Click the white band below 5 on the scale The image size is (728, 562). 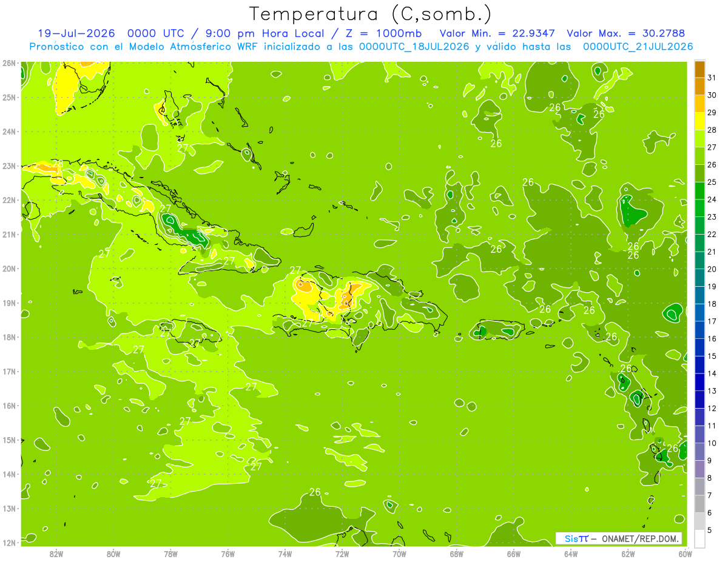(x=699, y=538)
